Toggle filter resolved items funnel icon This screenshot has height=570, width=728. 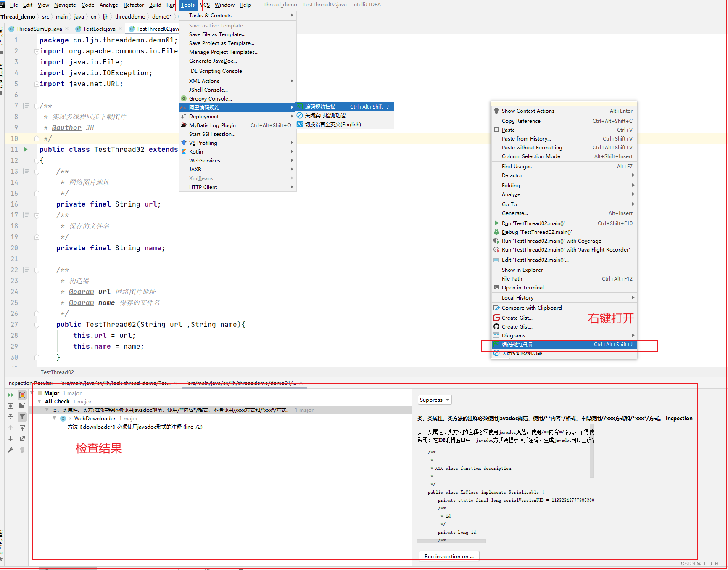pos(22,417)
